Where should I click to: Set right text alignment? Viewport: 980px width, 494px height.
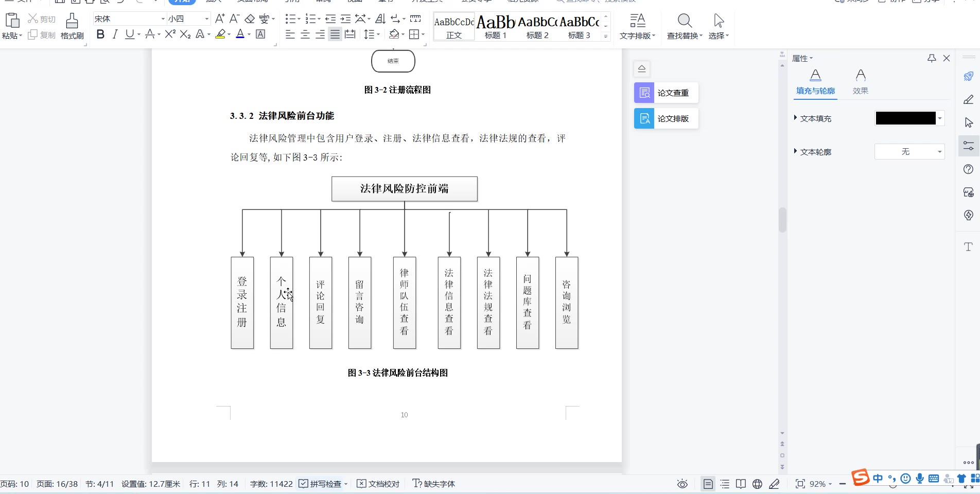[x=320, y=34]
